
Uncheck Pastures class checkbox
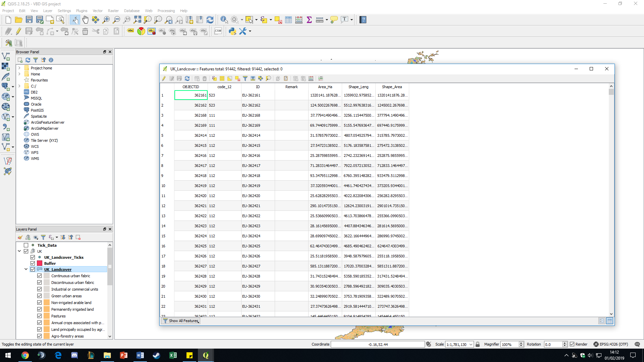point(39,316)
